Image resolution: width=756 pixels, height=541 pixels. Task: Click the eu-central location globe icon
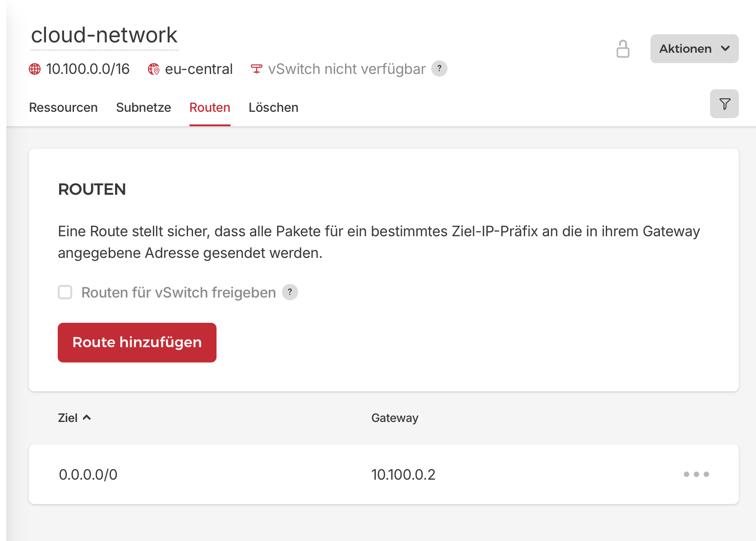[154, 69]
